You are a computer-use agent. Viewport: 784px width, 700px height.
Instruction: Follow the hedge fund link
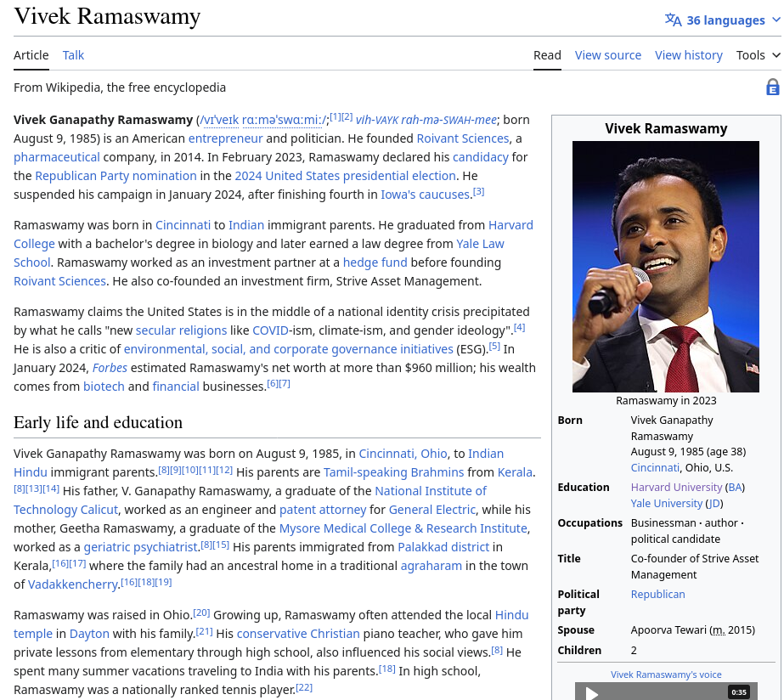pyautogui.click(x=375, y=262)
